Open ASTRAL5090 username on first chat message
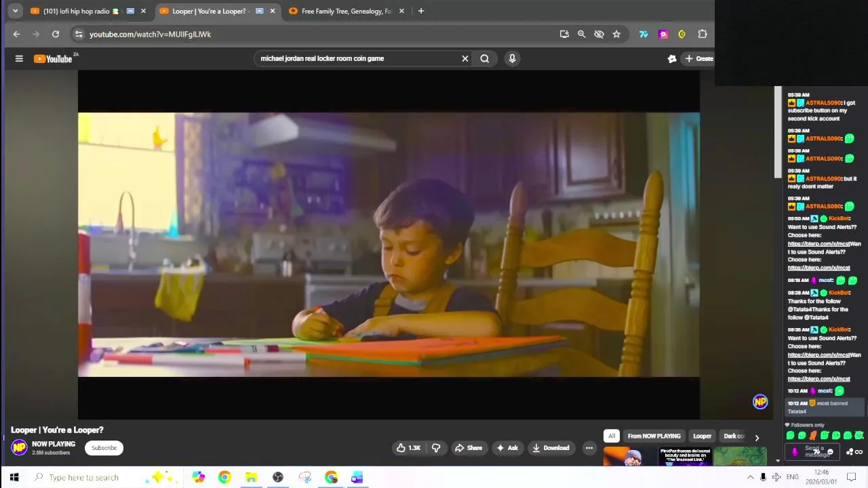 coord(823,103)
